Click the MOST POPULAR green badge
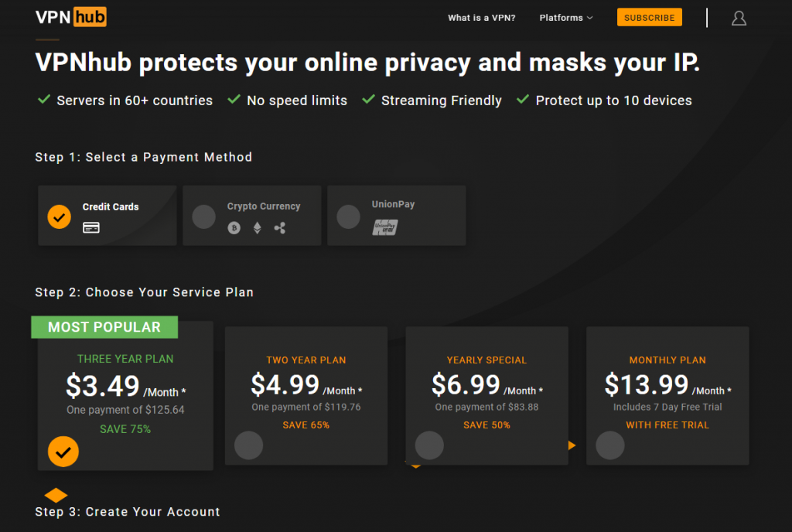Image resolution: width=792 pixels, height=532 pixels. click(104, 327)
